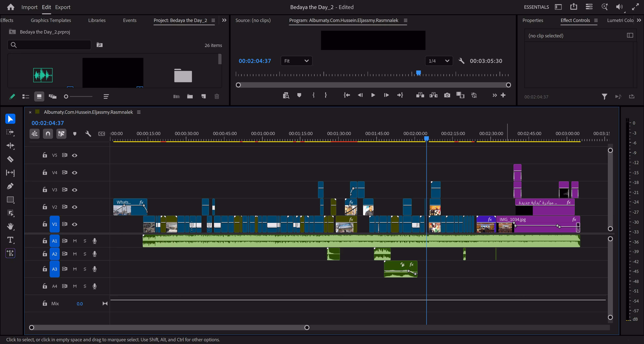
Task: Click the Extract button in Program monitor
Action: 434,95
